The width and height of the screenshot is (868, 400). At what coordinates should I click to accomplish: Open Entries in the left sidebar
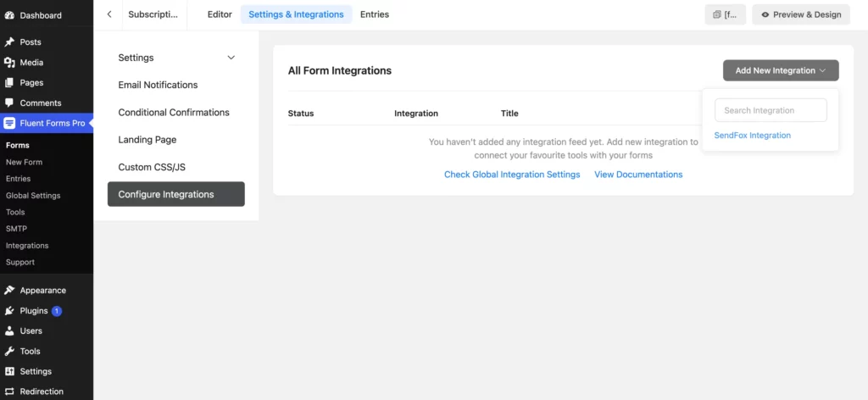click(19, 179)
